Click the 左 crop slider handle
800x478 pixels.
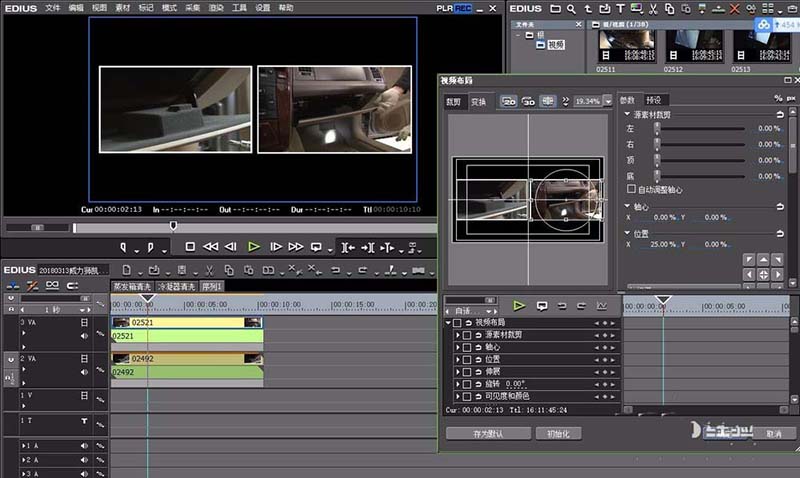(657, 129)
